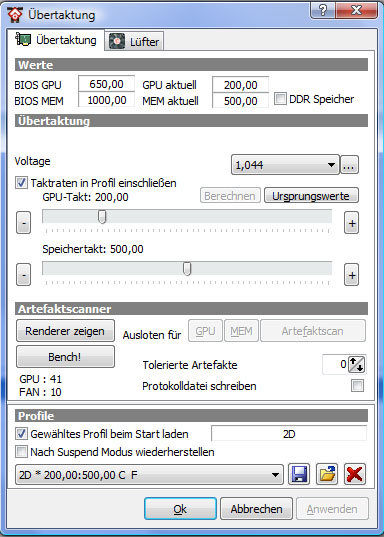Click the Anwenden button
This screenshot has height=537, width=384.
[x=332, y=509]
